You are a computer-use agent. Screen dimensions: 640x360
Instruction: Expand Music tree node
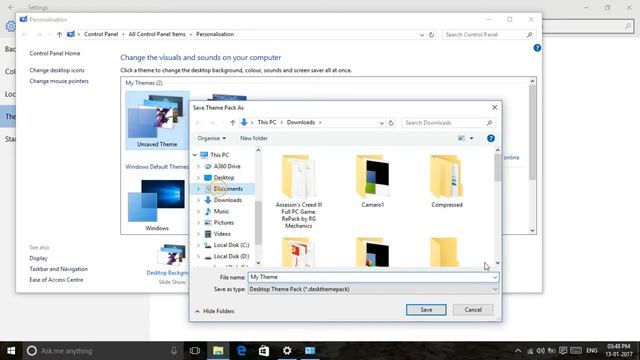point(199,211)
